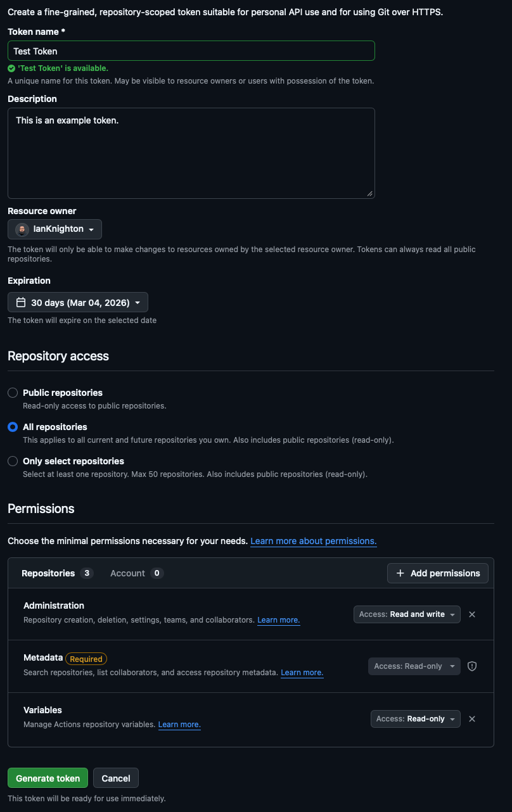Image resolution: width=512 pixels, height=812 pixels.
Task: Click the IanKnighton avatar image
Action: [22, 229]
